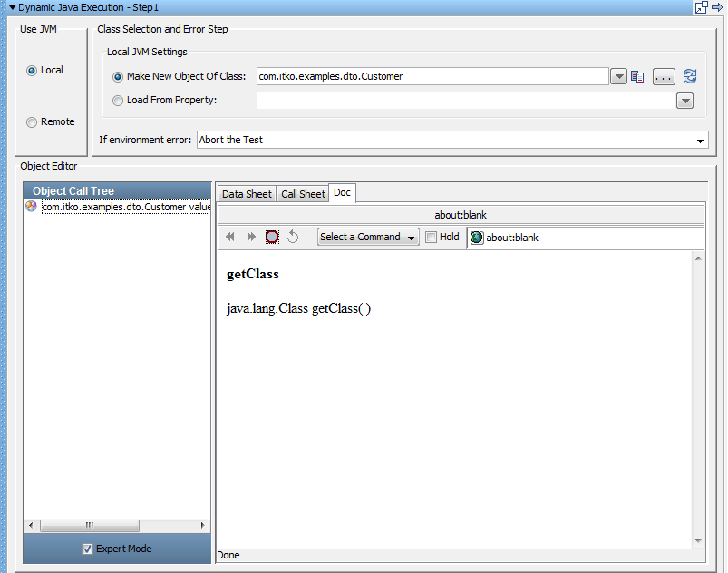Switch to the Call Sheet tab
The height and width of the screenshot is (573, 728).
303,194
